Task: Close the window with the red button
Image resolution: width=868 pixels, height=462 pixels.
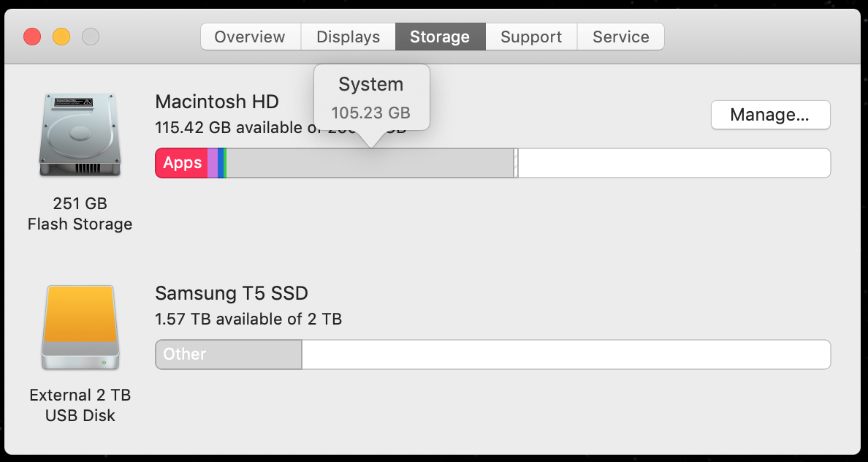Action: pyautogui.click(x=32, y=37)
